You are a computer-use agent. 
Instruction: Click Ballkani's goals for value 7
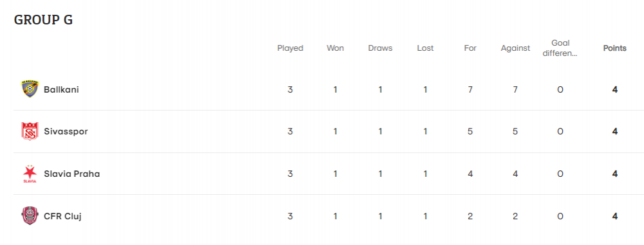[470, 90]
